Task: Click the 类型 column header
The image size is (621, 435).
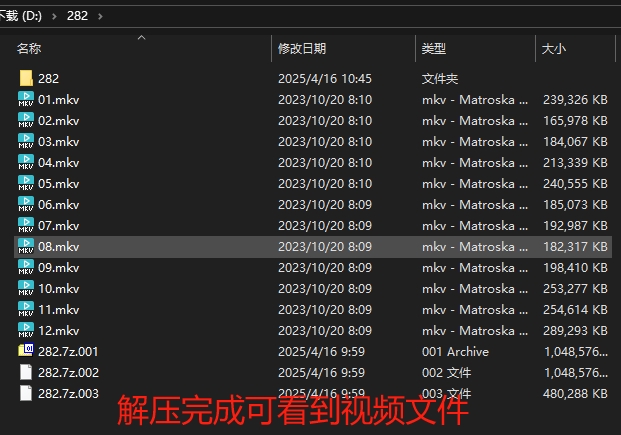Action: tap(434, 49)
